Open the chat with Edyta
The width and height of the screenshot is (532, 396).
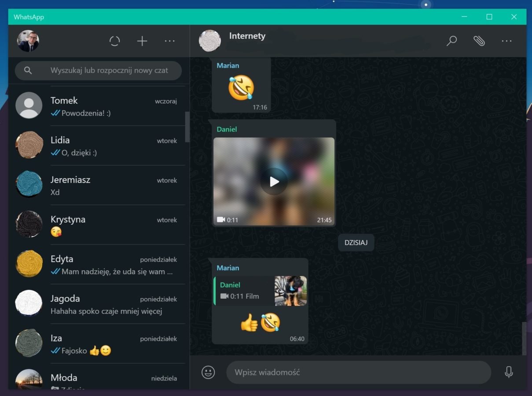point(99,264)
